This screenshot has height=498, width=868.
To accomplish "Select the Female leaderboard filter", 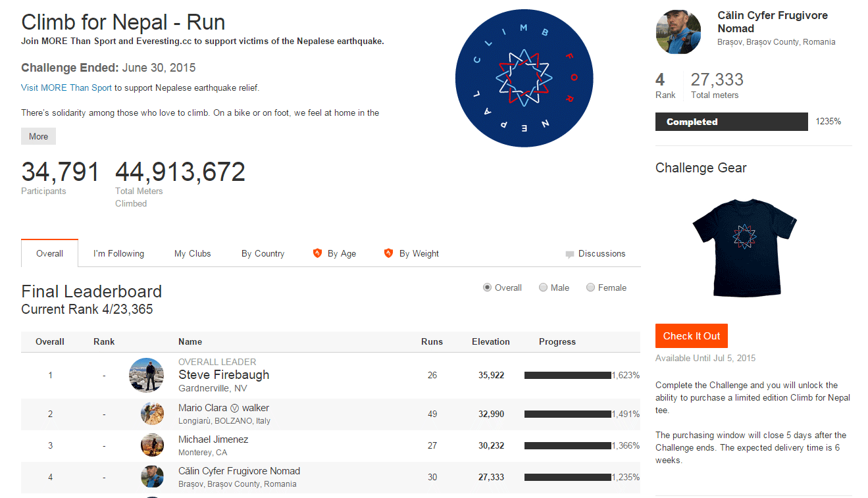I will 590,287.
